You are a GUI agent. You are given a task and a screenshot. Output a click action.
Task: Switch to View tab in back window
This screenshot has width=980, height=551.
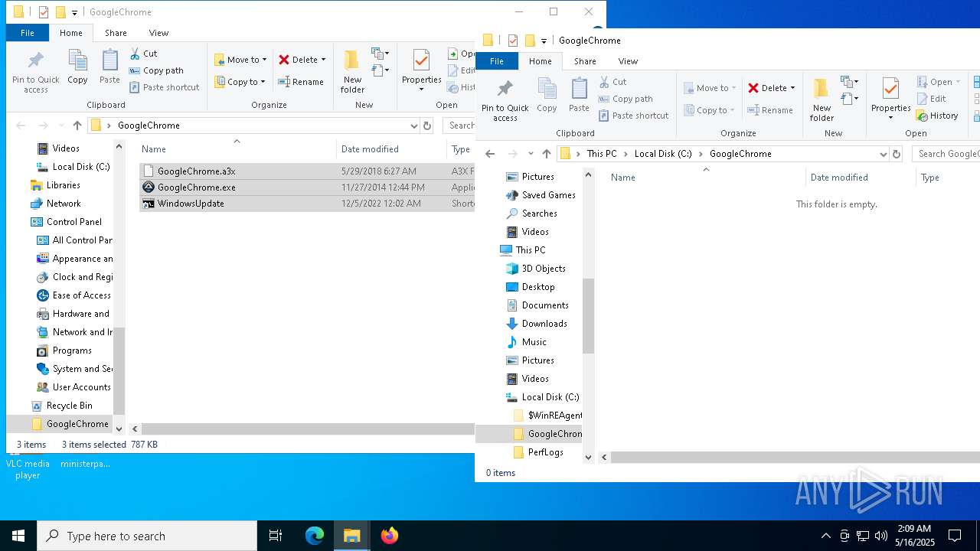click(x=158, y=33)
